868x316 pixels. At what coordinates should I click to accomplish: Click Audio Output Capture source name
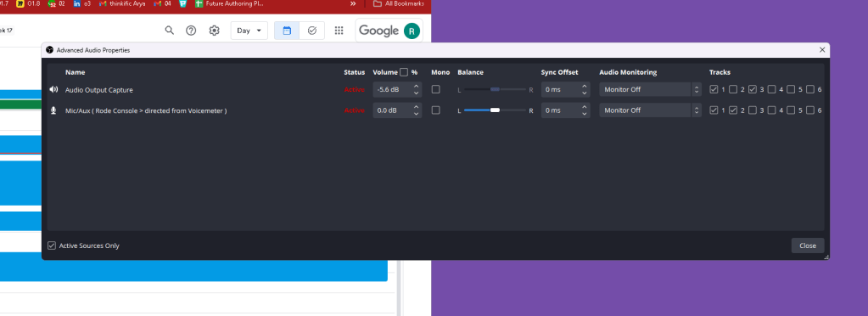coord(99,90)
